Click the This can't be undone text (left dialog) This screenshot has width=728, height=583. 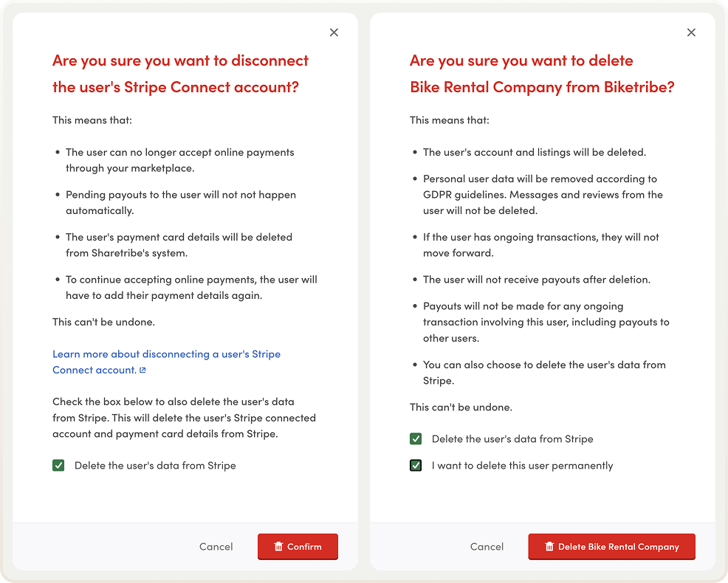pyautogui.click(x=95, y=322)
